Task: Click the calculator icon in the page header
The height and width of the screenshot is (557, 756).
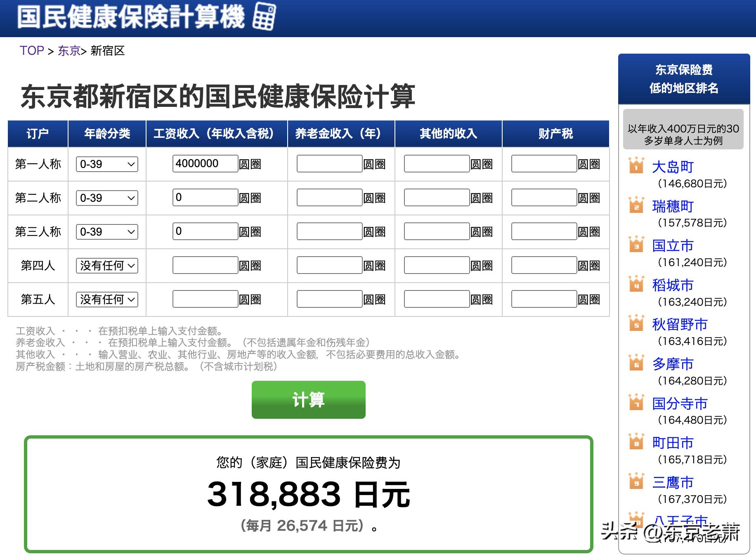Action: point(265,17)
